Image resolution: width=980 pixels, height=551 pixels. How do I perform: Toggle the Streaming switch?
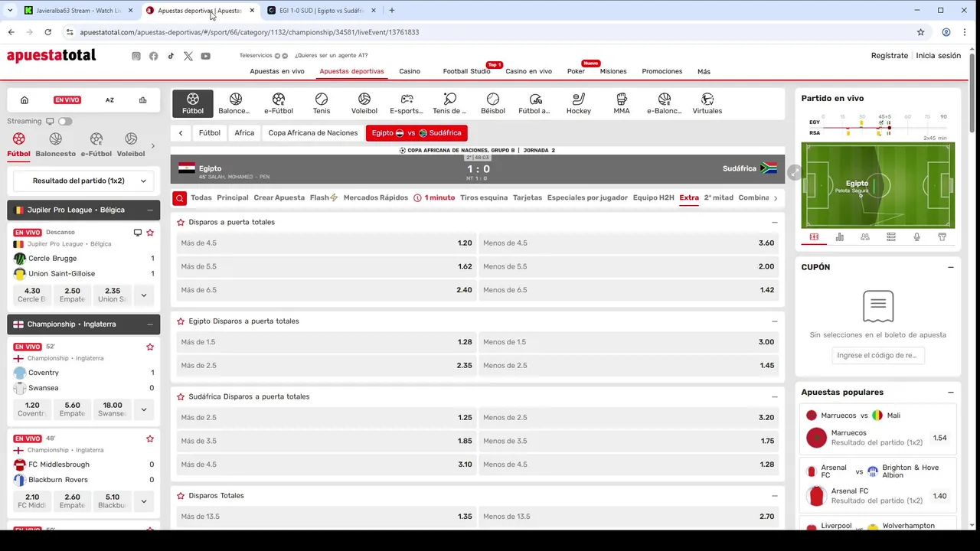click(x=65, y=121)
